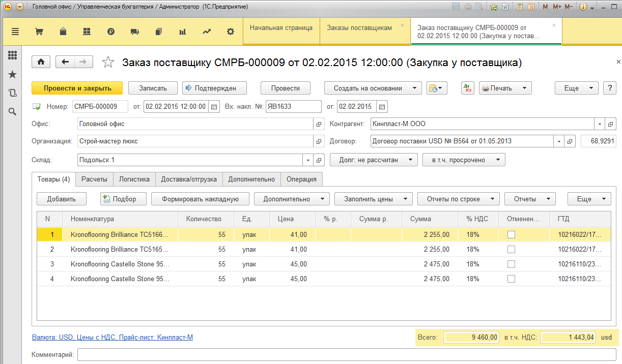Viewport: 622px width, 364px height.
Task: Open the Договор field dropdown arrow
Action: (559, 141)
